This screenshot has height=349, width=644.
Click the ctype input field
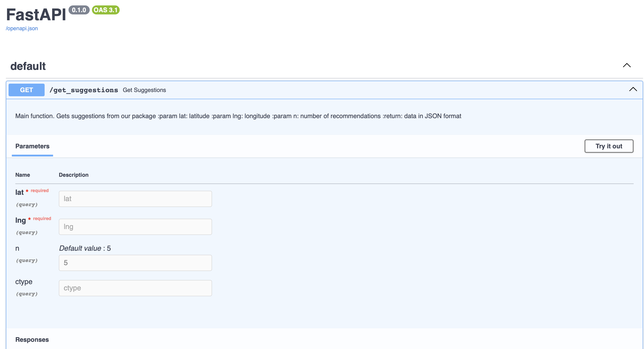click(135, 288)
